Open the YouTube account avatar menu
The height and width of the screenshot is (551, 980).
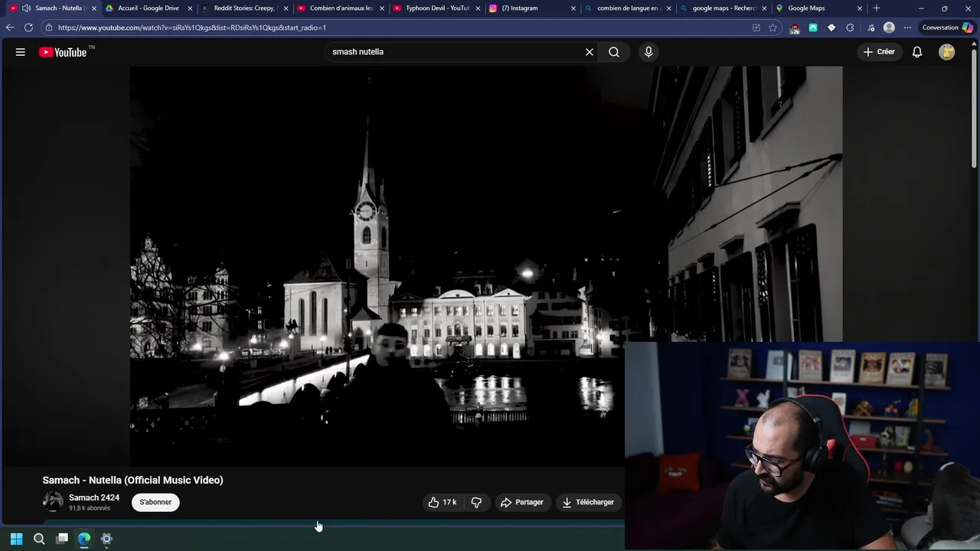947,52
